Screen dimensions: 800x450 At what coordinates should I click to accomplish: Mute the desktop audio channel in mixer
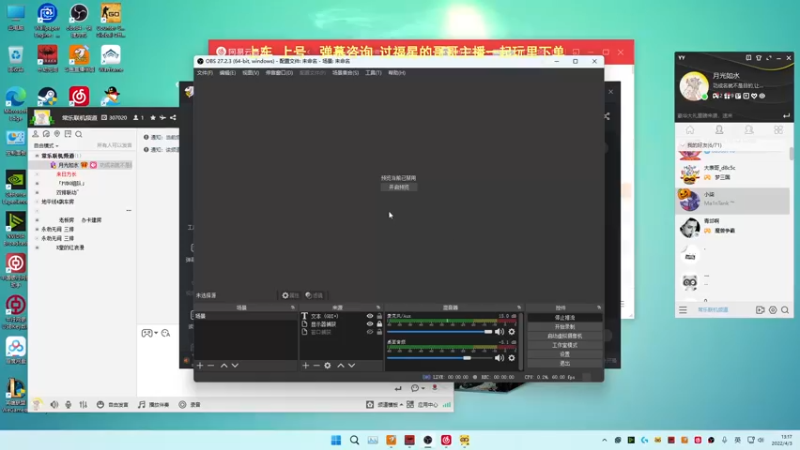coord(499,358)
